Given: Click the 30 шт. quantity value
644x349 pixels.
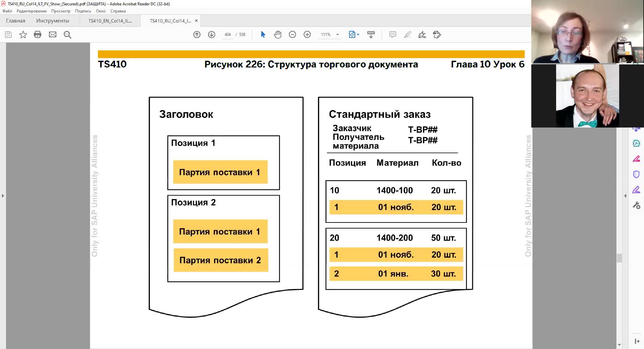Looking at the screenshot, I should [x=443, y=274].
